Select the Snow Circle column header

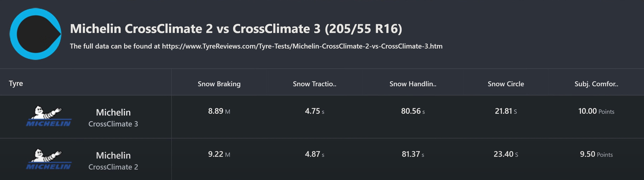pos(506,84)
